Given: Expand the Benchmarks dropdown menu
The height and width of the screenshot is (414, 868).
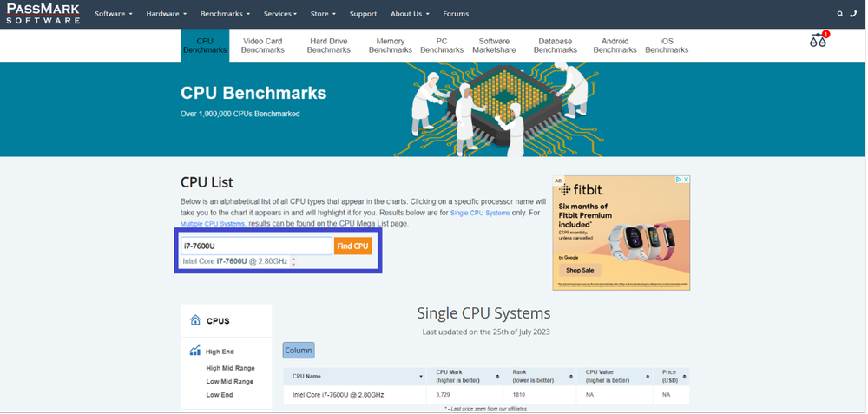Looking at the screenshot, I should click(225, 14).
